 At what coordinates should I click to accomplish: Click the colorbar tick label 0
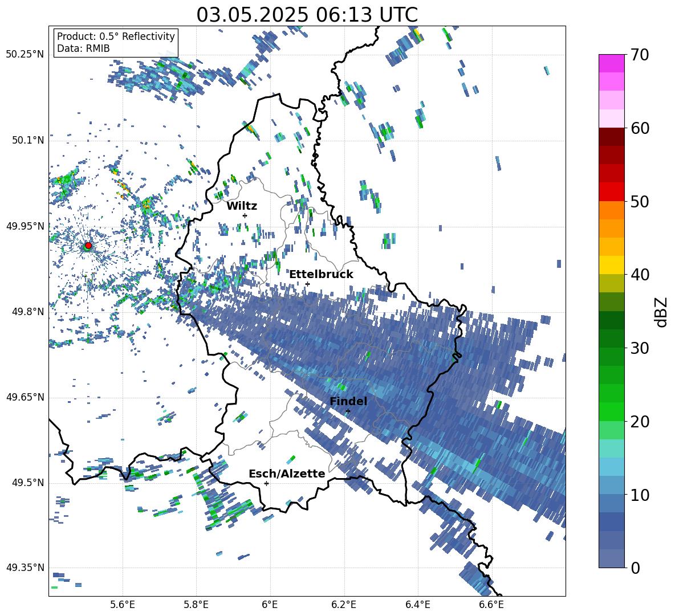click(x=635, y=568)
